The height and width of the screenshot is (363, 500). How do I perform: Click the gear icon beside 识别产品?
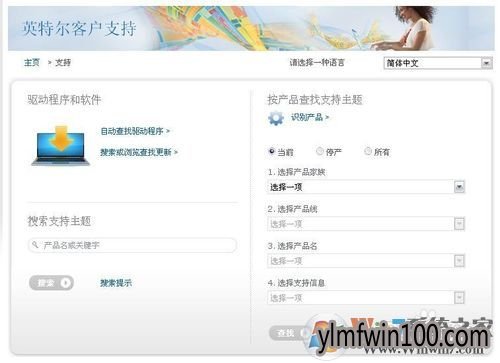(x=276, y=118)
